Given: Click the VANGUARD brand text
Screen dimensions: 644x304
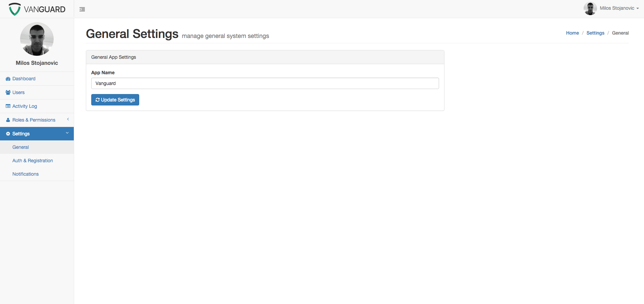Looking at the screenshot, I should click(x=45, y=9).
